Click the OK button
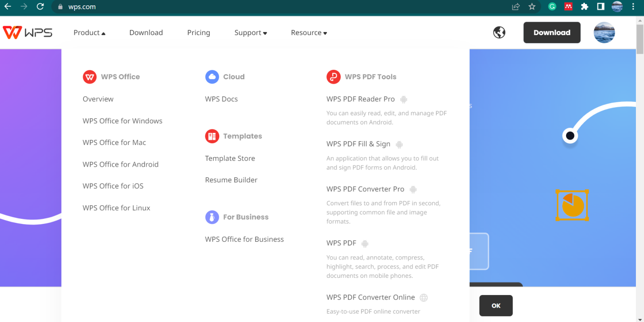 496,305
